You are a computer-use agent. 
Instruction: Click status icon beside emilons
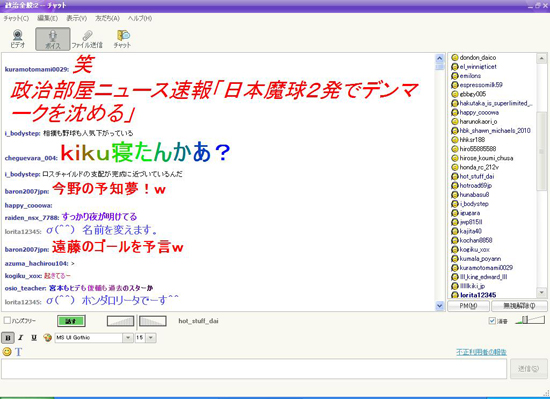455,76
